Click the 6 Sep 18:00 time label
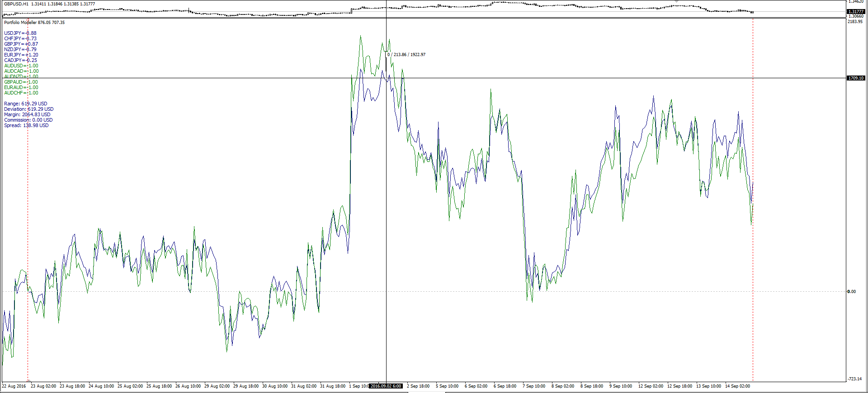 505,386
